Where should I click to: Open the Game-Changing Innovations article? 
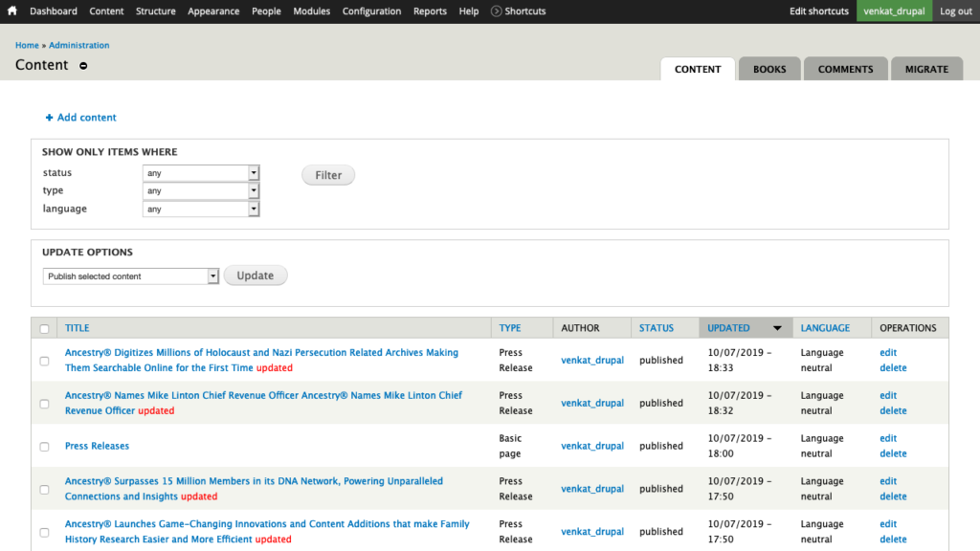point(267,532)
